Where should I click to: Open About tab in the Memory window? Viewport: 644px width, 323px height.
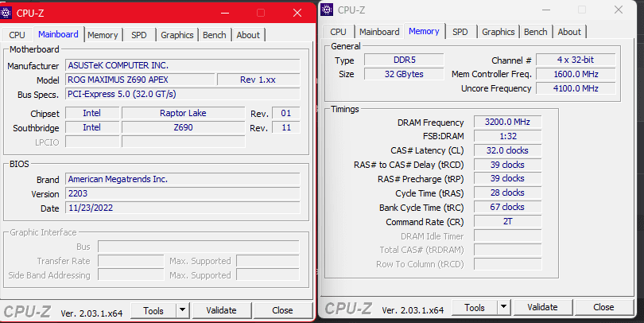[569, 32]
